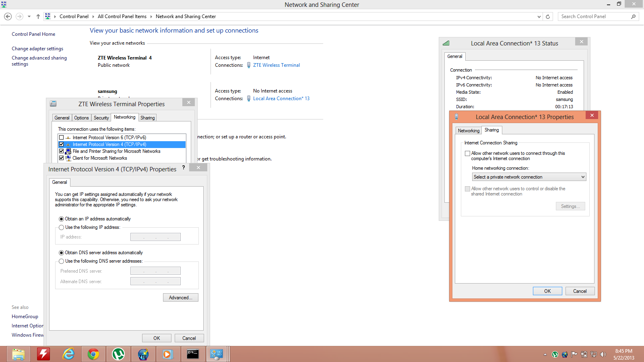This screenshot has height=362, width=644.
Task: Check the Internet Protocol Version 6 checkbox
Action: (62, 138)
